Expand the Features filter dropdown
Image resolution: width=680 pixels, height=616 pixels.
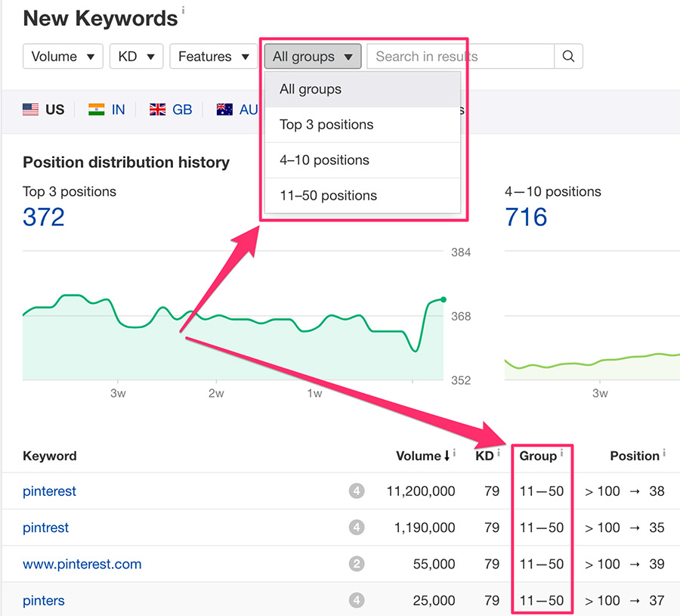point(213,57)
